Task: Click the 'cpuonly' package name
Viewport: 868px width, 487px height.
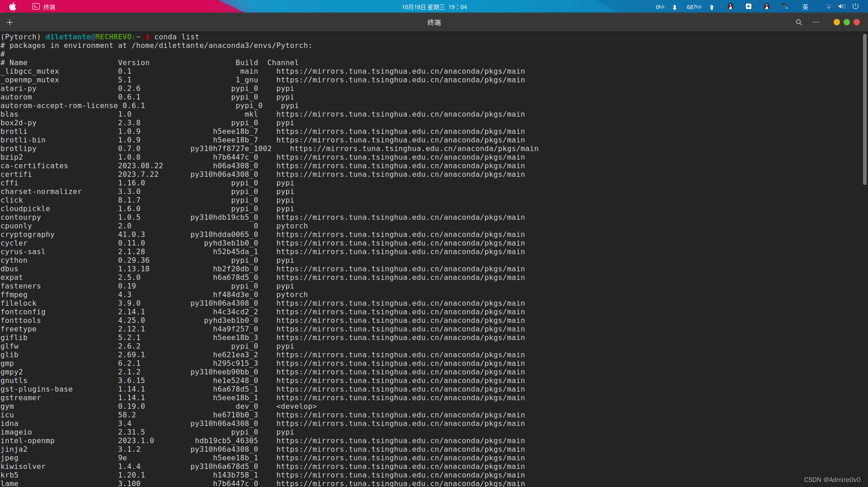Action: (x=16, y=226)
